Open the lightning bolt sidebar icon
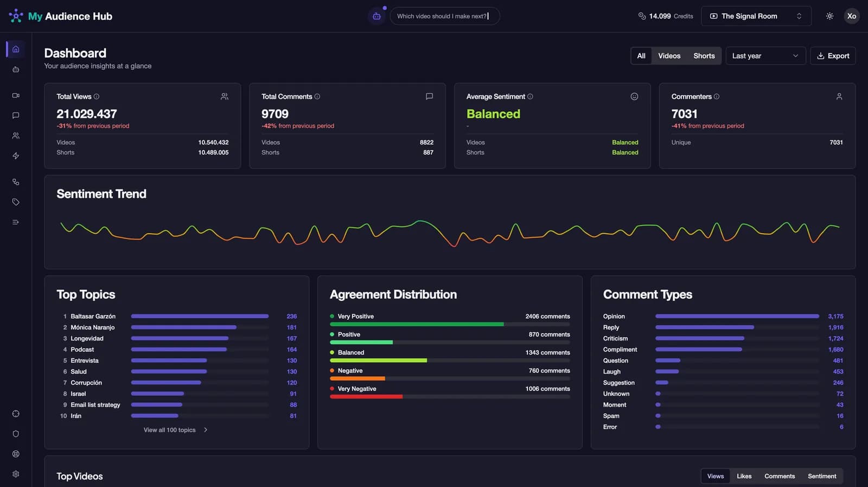Image resolution: width=868 pixels, height=487 pixels. click(x=16, y=156)
